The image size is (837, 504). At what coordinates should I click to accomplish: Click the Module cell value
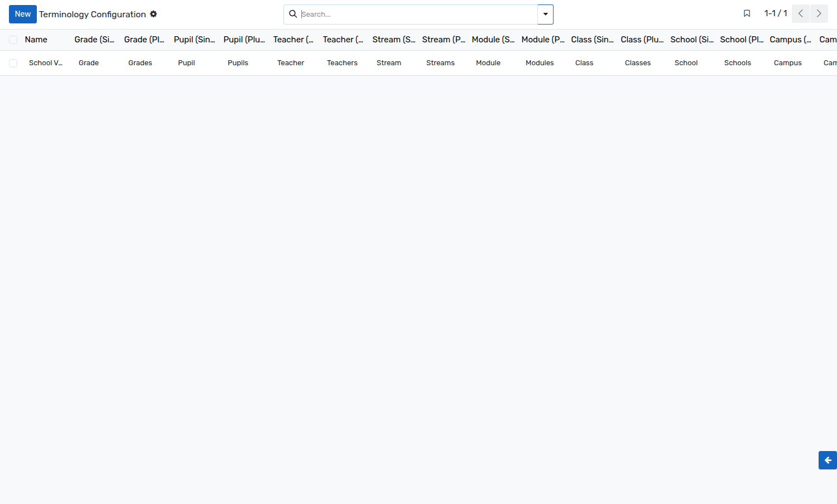pos(488,63)
